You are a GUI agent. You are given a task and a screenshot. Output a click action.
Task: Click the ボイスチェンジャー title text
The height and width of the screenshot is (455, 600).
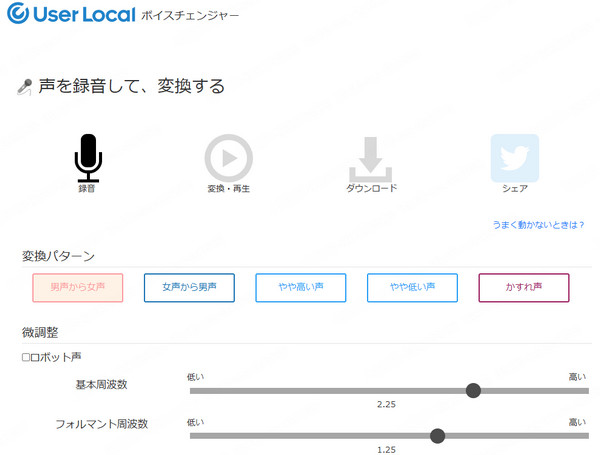(x=190, y=15)
